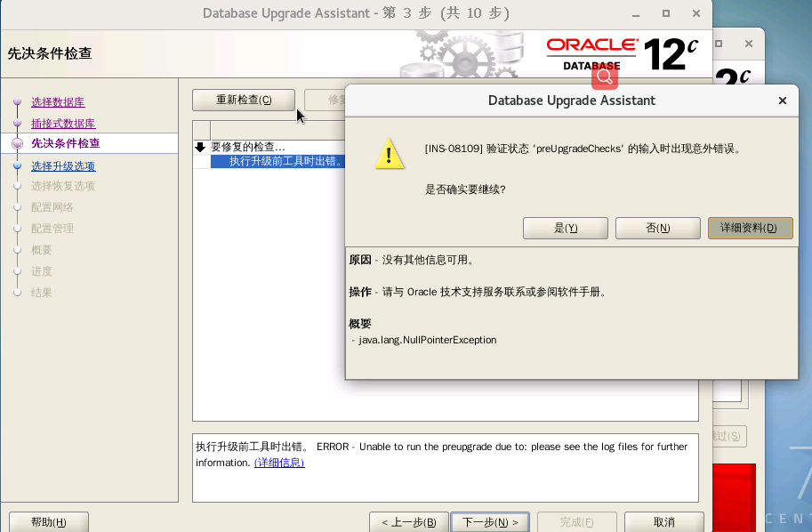This screenshot has height=532, width=812.
Task: Click the 操作 Oracle 技术支持 instruction text
Action: [x=478, y=292]
